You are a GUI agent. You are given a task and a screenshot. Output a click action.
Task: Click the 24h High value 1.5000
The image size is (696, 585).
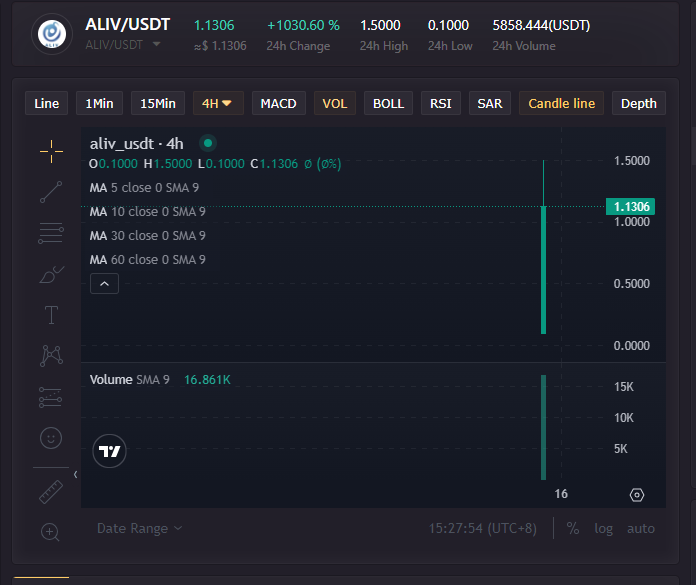380,25
